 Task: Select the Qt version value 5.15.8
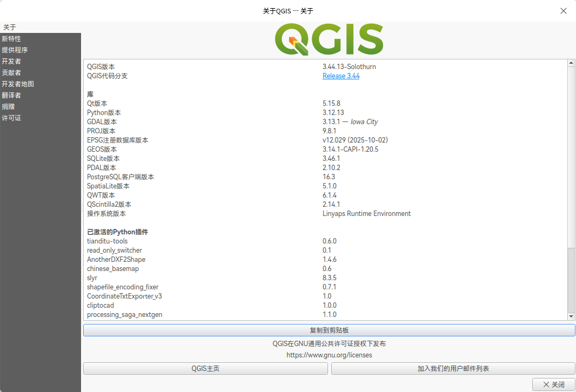point(331,104)
